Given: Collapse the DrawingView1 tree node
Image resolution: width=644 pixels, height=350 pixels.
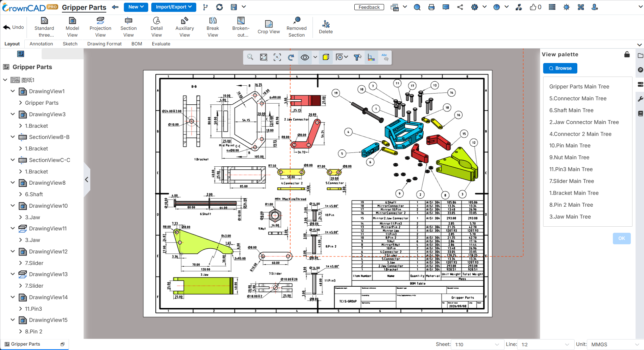Looking at the screenshot, I should [13, 91].
